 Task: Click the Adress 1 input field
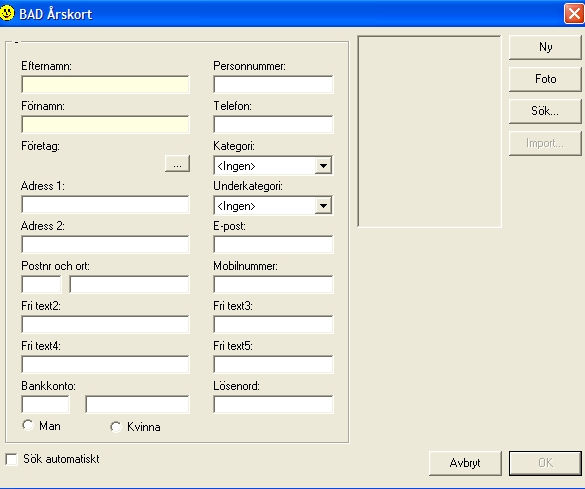coord(106,204)
